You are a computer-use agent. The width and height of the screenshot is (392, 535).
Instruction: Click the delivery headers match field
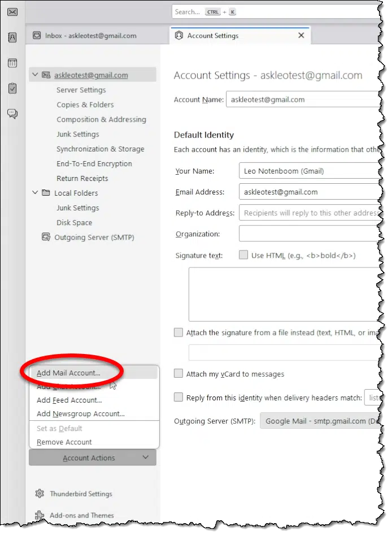373,398
